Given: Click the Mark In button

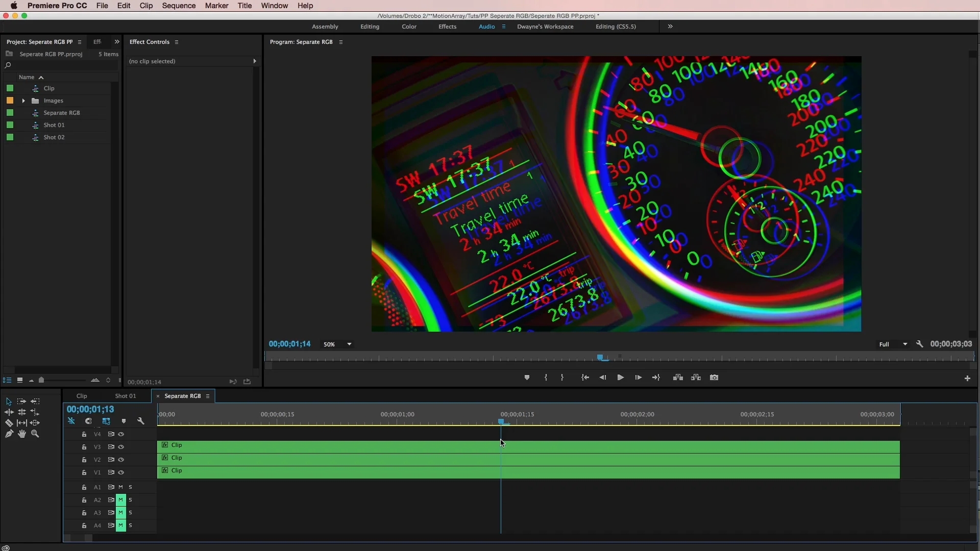Looking at the screenshot, I should tap(546, 378).
